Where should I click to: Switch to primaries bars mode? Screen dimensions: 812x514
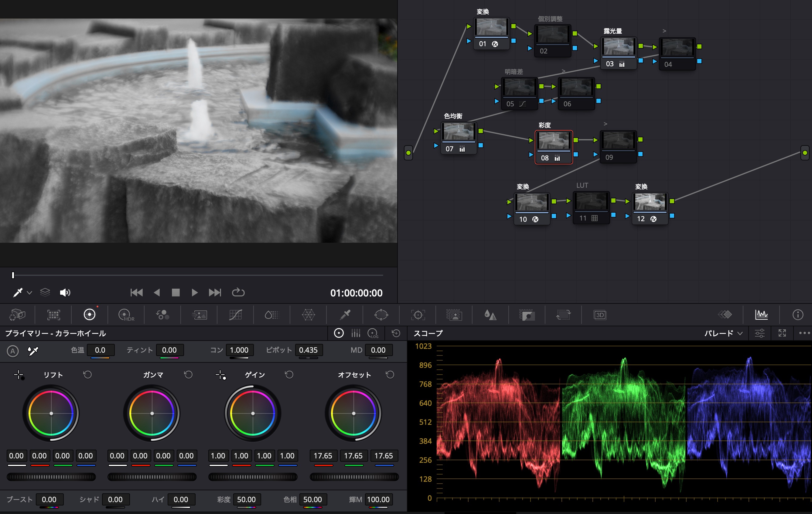point(356,334)
